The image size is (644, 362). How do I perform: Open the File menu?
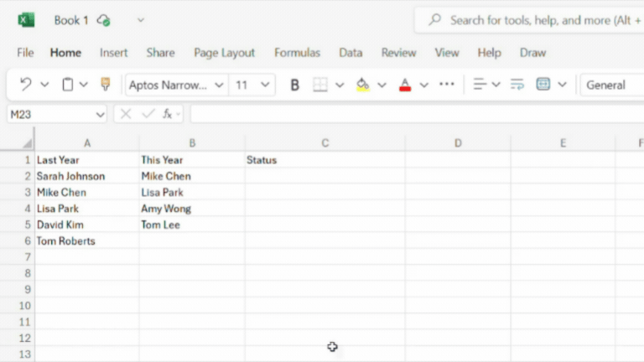[x=25, y=53]
